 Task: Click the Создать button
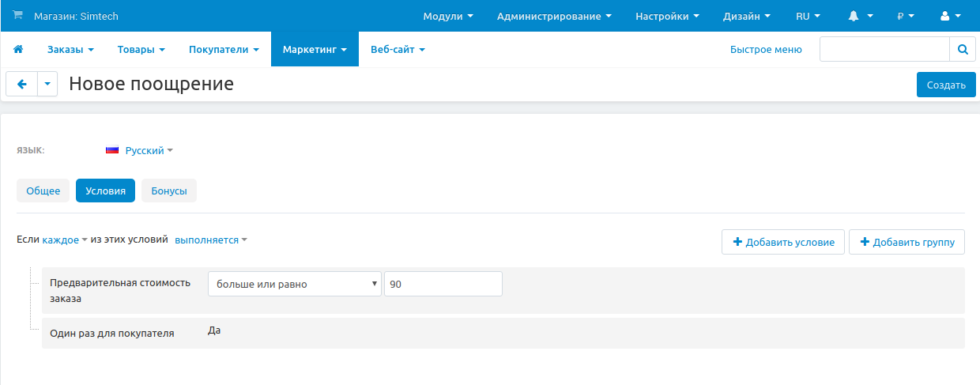tap(946, 85)
